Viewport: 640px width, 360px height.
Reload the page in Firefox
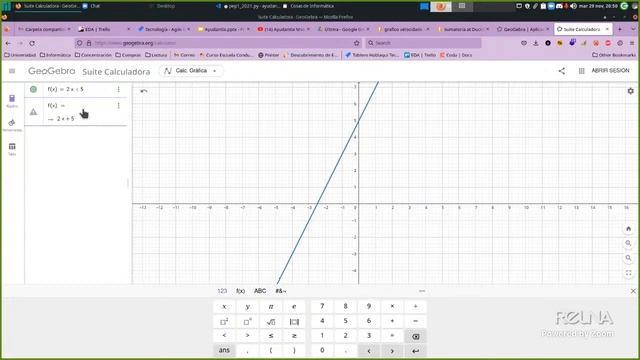(32, 43)
